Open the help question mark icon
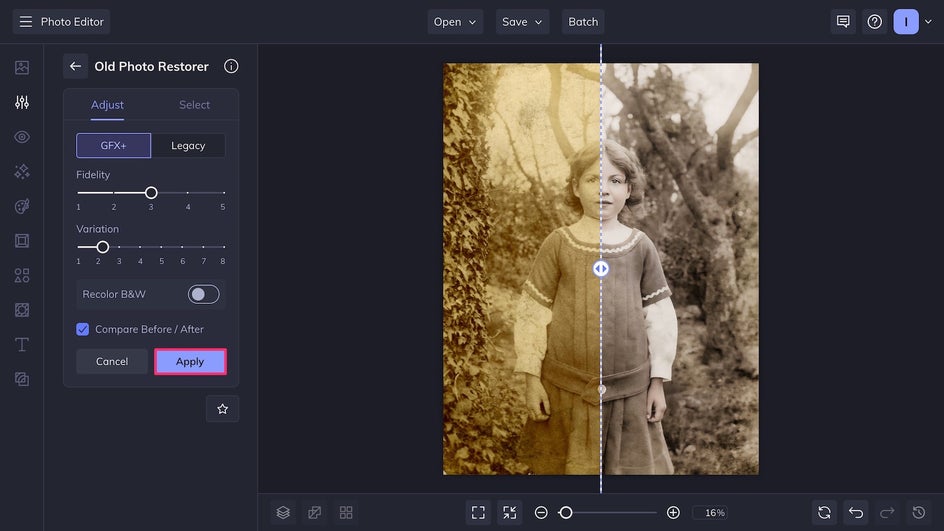 click(x=874, y=22)
